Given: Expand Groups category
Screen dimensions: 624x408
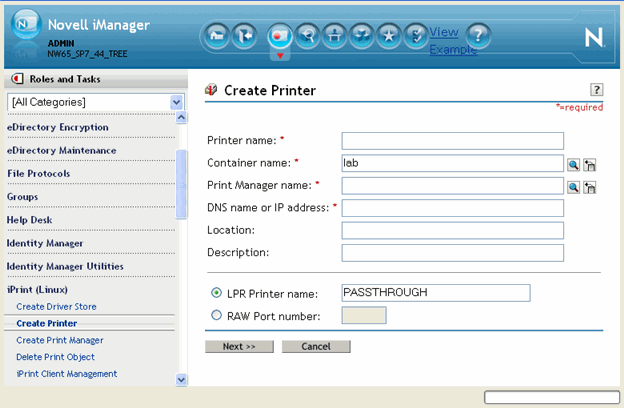Looking at the screenshot, I should click(23, 197).
